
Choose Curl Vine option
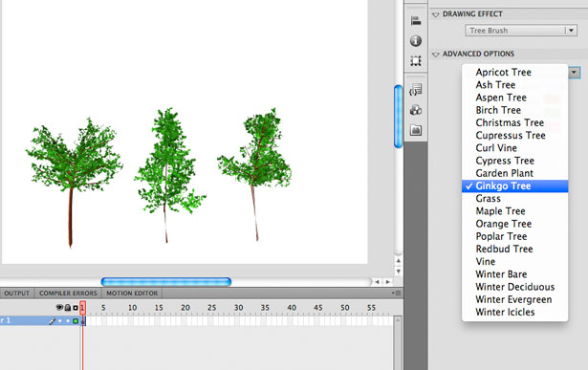515,147
